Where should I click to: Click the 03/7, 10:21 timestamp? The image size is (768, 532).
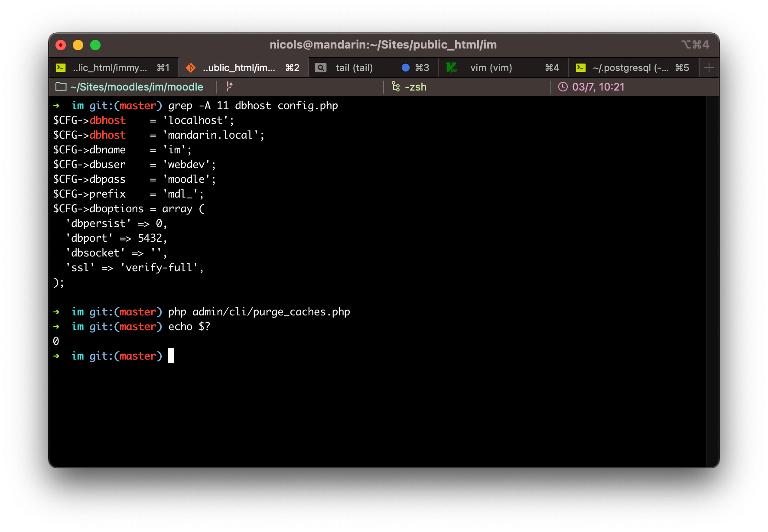tap(598, 87)
